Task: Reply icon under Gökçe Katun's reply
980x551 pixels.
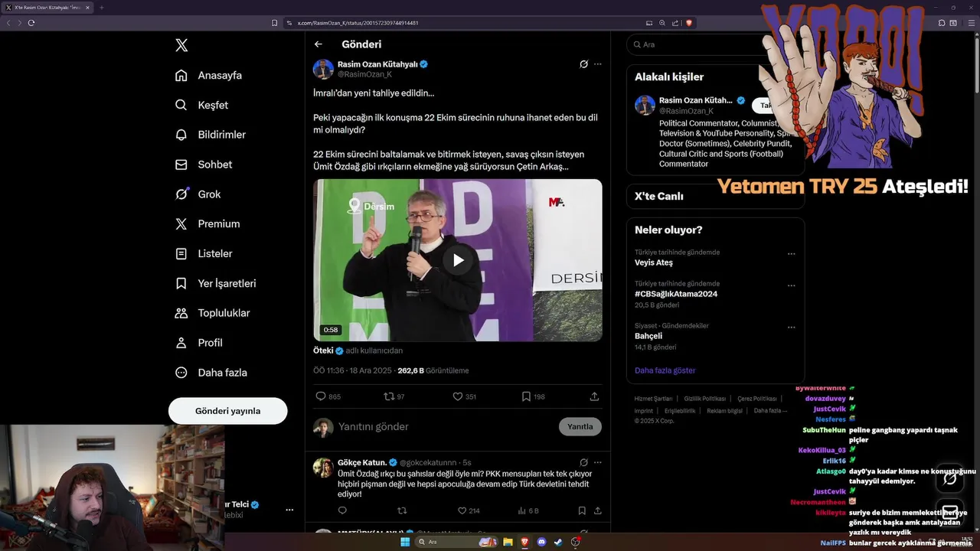Action: pos(342,510)
